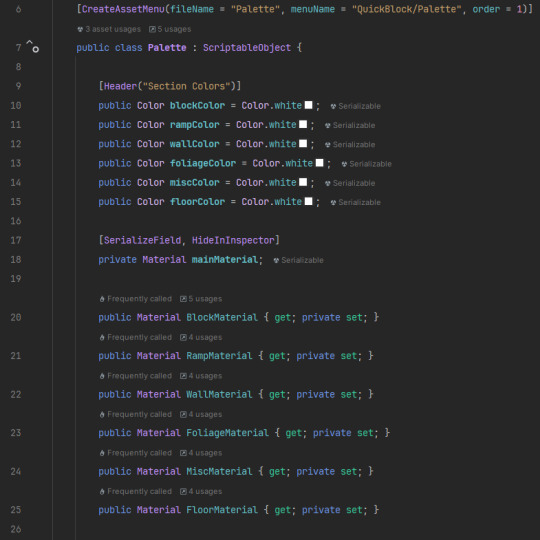Viewport: 540px width, 540px height.
Task: Click 'Frequently called' above FloorMaterial
Action: [136, 492]
